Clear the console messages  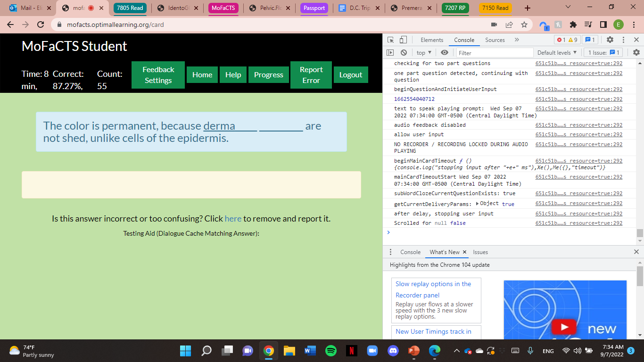404,52
